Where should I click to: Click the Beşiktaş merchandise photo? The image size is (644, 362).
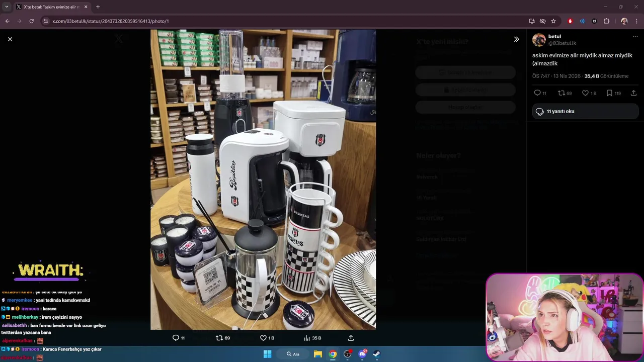pos(263,179)
